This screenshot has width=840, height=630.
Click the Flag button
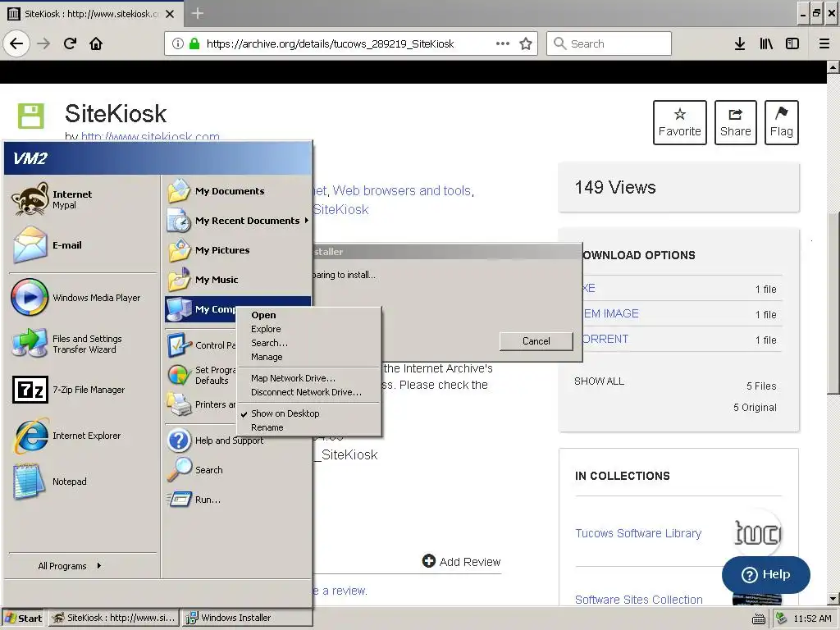click(x=782, y=123)
